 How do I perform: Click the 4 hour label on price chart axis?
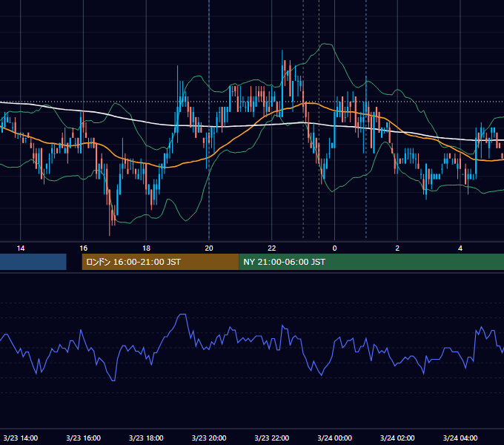(x=460, y=248)
